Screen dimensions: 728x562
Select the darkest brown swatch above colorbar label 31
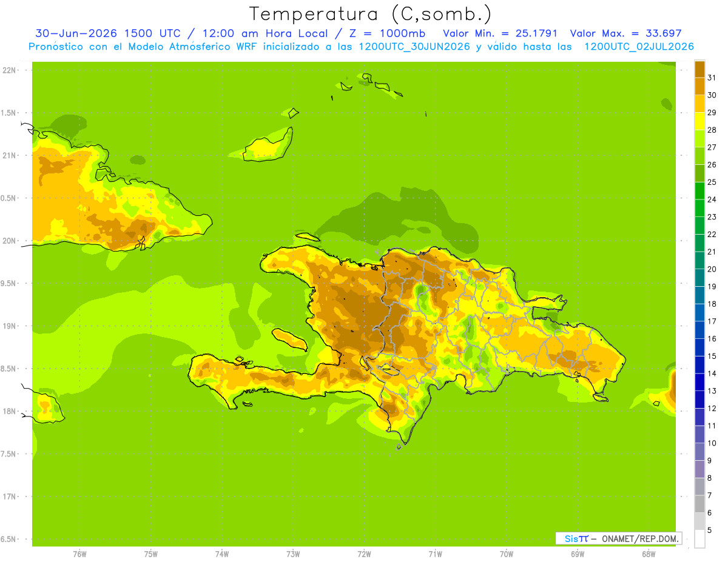699,69
